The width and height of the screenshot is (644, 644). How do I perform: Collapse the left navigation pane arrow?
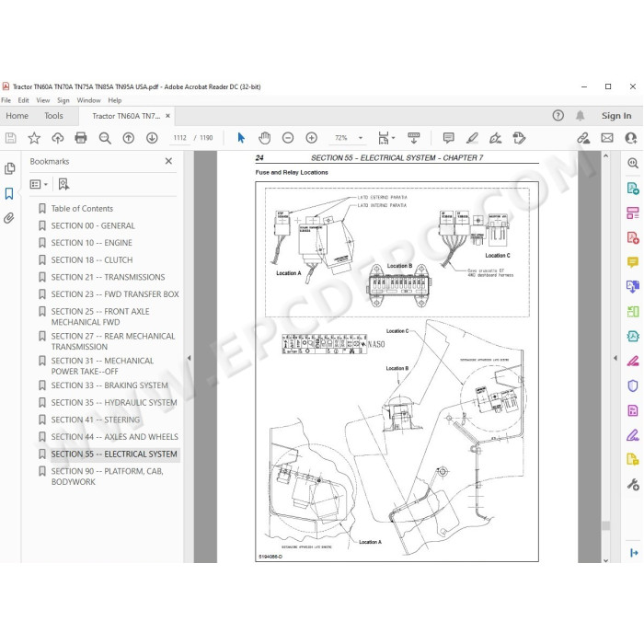coord(189,358)
